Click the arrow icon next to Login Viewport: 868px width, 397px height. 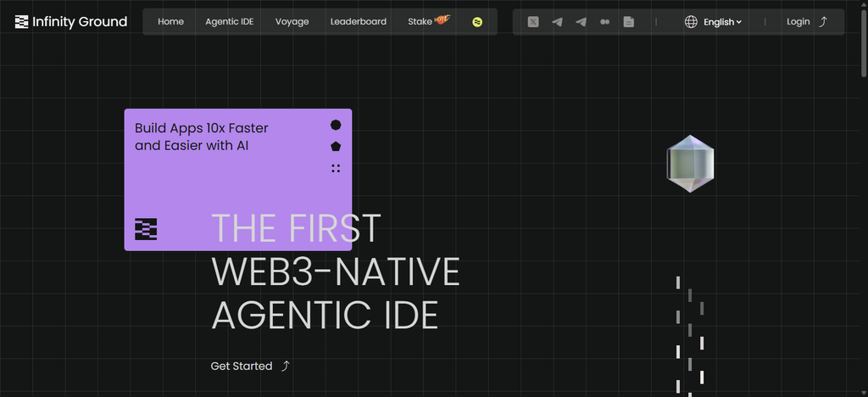pyautogui.click(x=823, y=22)
